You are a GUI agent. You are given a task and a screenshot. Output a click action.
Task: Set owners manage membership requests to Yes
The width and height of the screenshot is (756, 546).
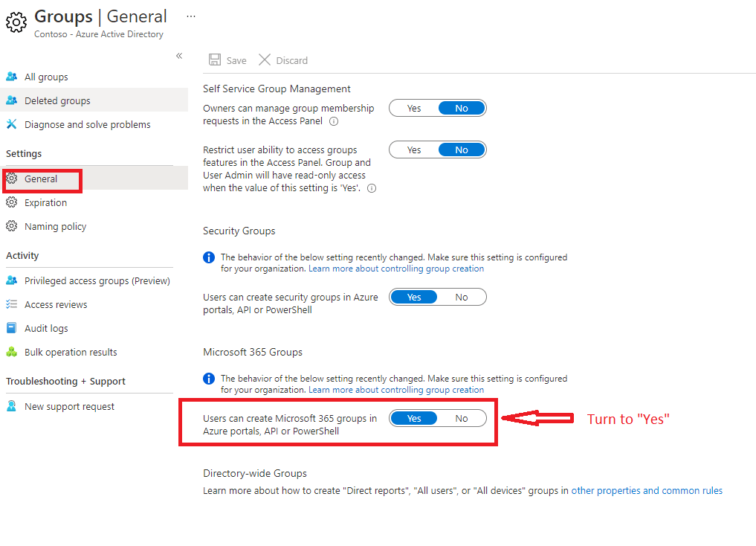(x=413, y=108)
